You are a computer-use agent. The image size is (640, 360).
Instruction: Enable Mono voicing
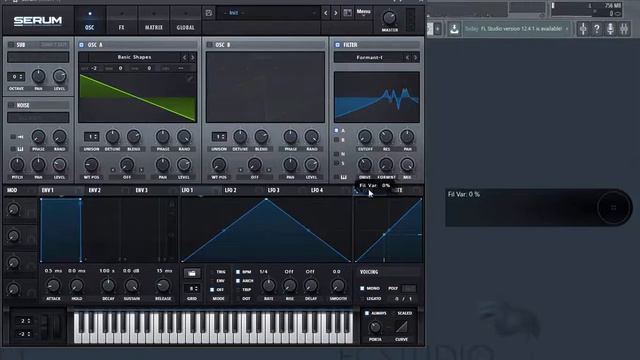point(362,288)
